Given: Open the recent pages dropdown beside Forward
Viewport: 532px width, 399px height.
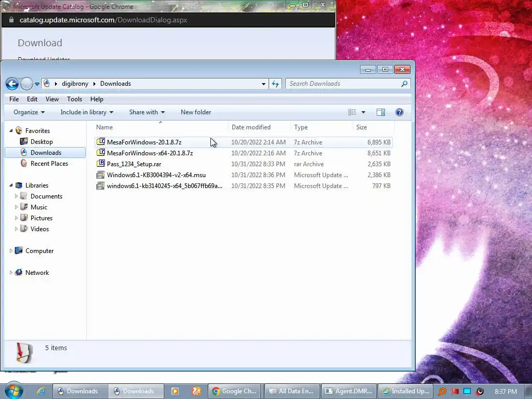Looking at the screenshot, I should click(x=37, y=84).
